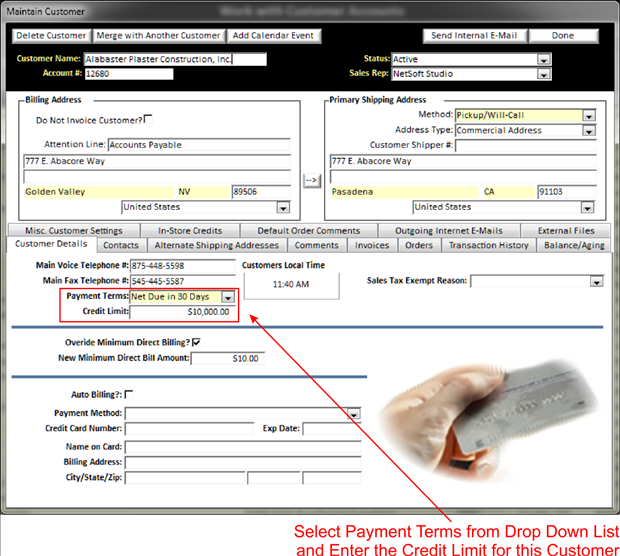Screen dimensions: 620x556
Task: Tick the Do Not Invoice Customer checkbox
Action: 149,119
